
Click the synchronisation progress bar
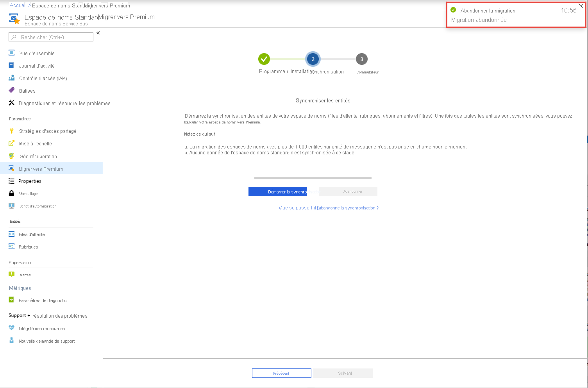[313, 178]
